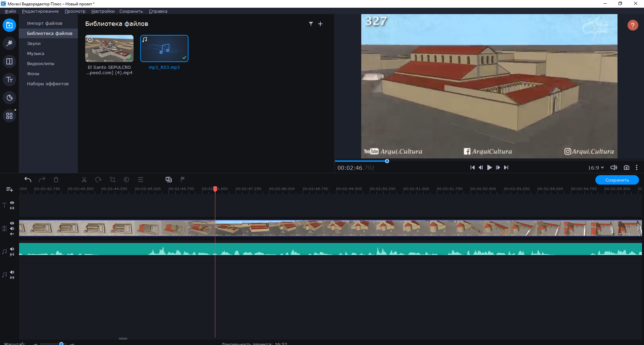Click the timeline zoom (Масштаб) slider handle

click(61, 343)
